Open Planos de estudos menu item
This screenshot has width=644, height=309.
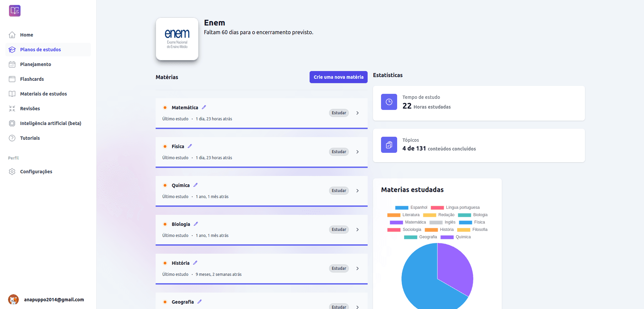click(x=48, y=50)
